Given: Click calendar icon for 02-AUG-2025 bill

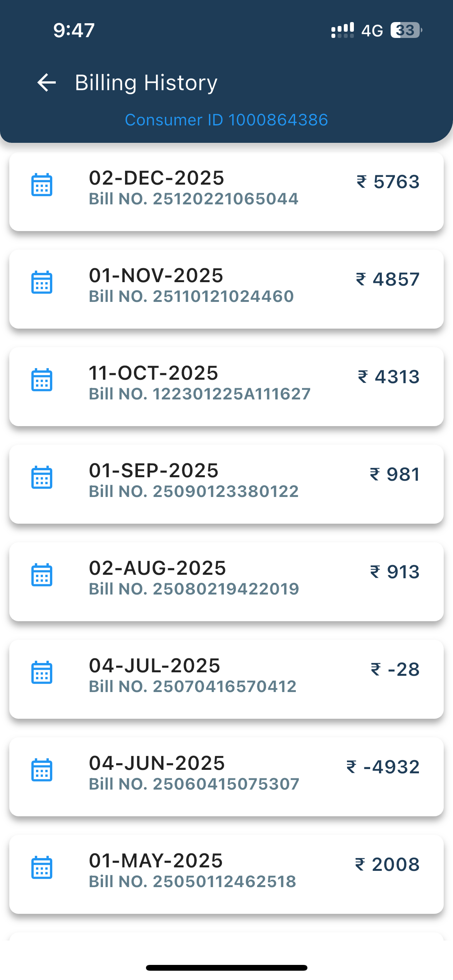Looking at the screenshot, I should (x=42, y=575).
